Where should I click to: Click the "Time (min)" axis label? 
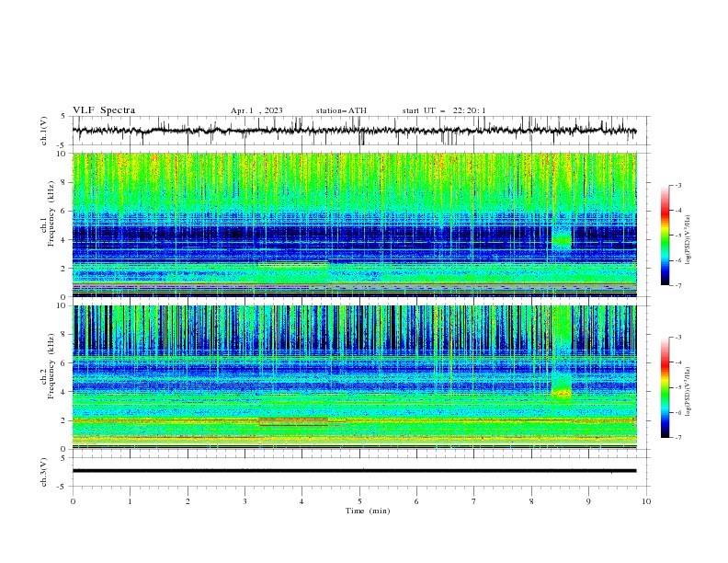(x=368, y=511)
